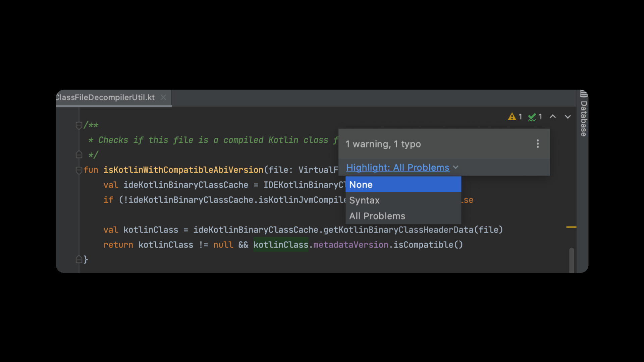
Task: Go to previous highlighted error arrow
Action: (x=553, y=117)
